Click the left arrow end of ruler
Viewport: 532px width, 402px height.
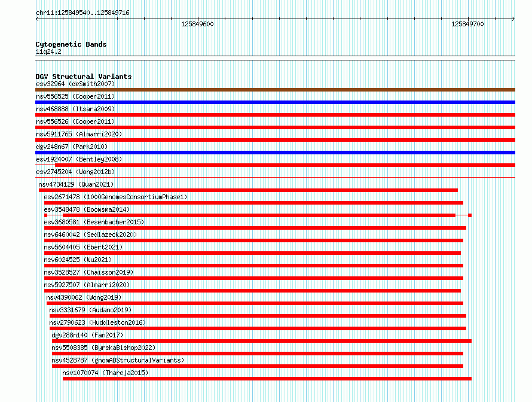[x=37, y=19]
